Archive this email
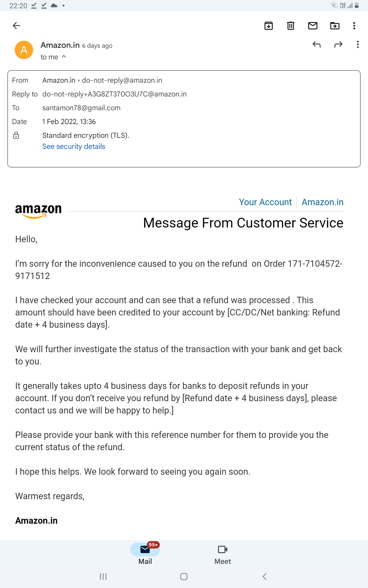 (269, 26)
